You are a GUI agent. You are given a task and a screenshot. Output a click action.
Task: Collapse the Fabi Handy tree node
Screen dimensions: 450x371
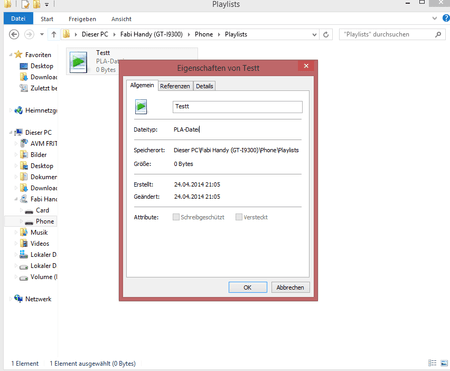[x=16, y=199]
